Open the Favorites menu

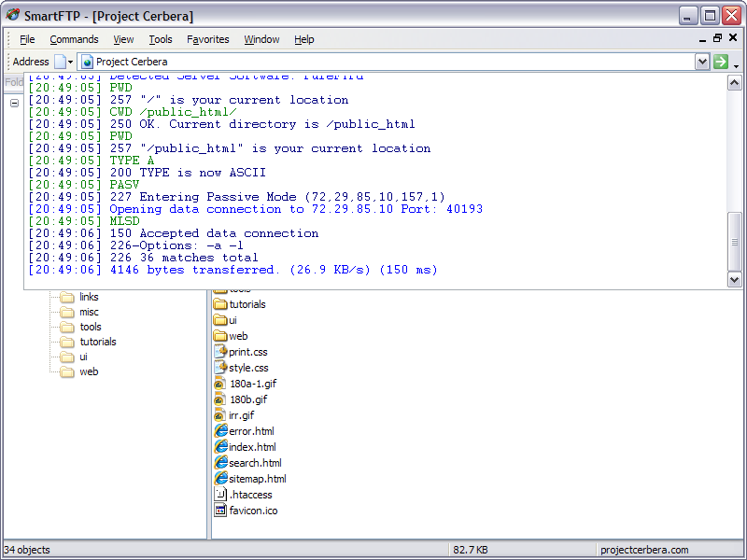pos(207,39)
